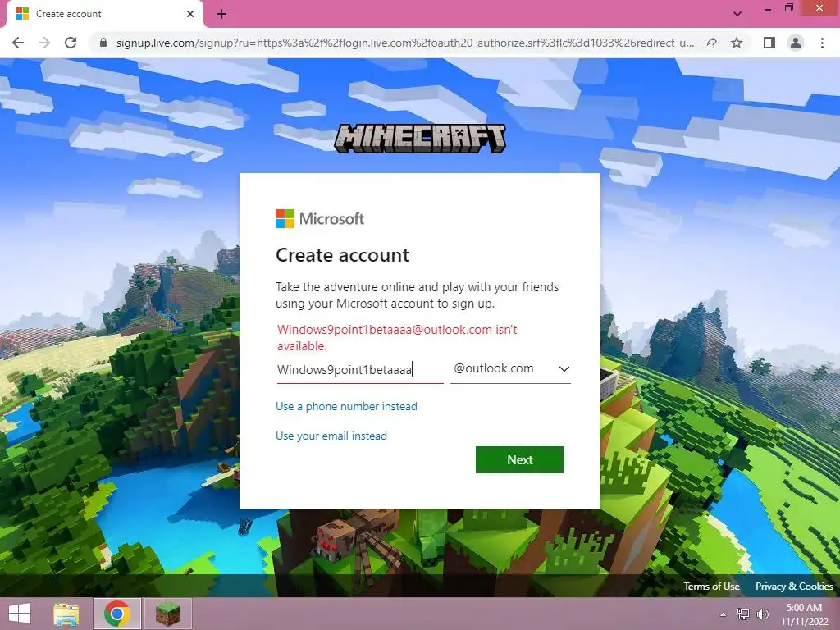The width and height of the screenshot is (840, 630).
Task: Open a new browser tab
Action: click(221, 14)
